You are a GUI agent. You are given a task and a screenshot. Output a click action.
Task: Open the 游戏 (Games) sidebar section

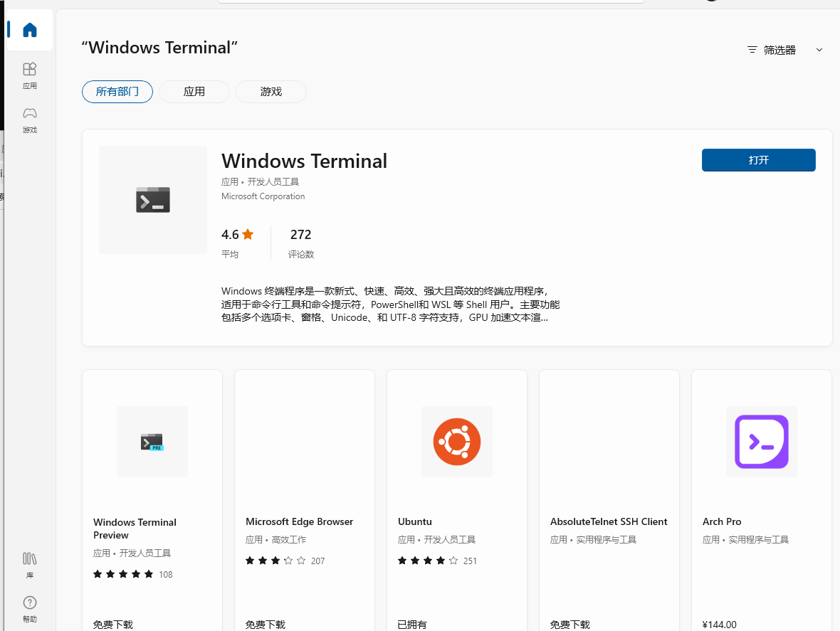30,120
